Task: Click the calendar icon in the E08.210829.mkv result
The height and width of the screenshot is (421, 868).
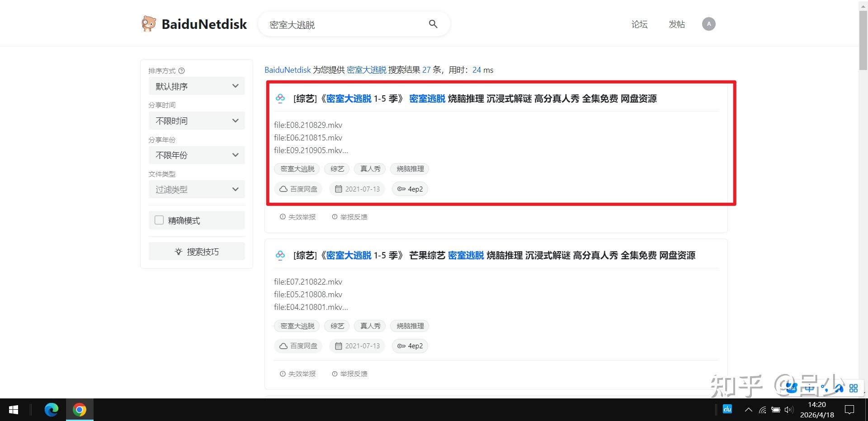Action: coord(338,189)
